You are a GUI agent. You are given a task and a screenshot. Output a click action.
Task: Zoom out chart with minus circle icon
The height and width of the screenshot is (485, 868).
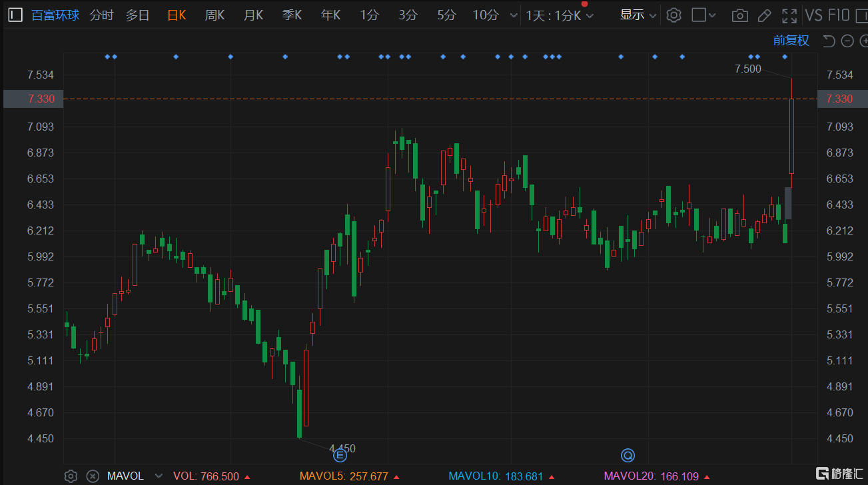[847, 41]
